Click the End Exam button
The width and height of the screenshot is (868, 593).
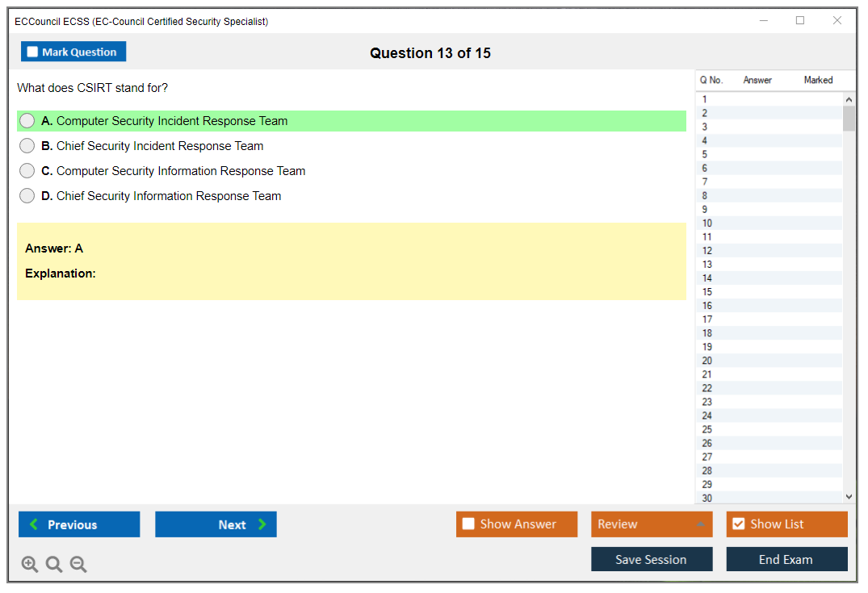pos(786,559)
